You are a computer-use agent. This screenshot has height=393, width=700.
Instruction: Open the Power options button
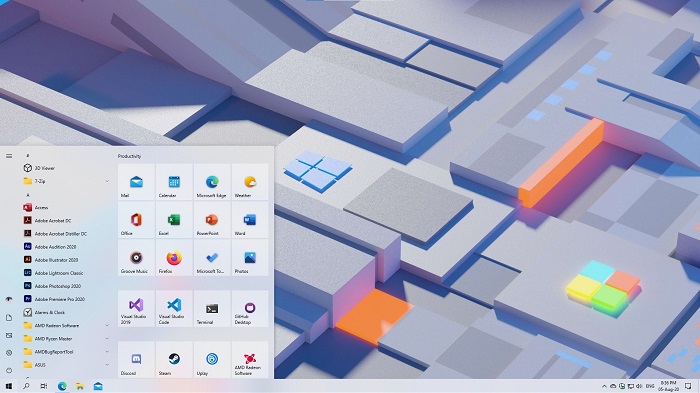(x=9, y=370)
